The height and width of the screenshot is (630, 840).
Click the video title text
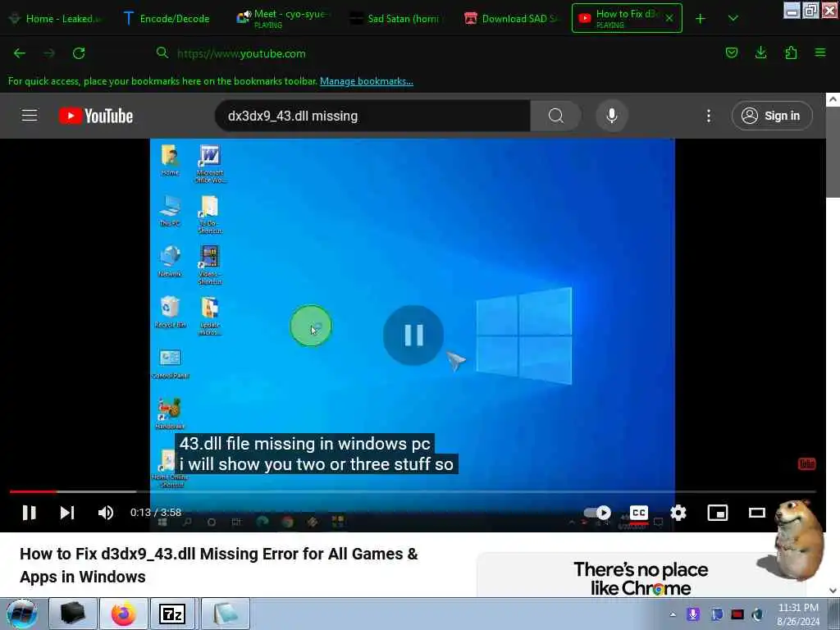click(x=218, y=565)
